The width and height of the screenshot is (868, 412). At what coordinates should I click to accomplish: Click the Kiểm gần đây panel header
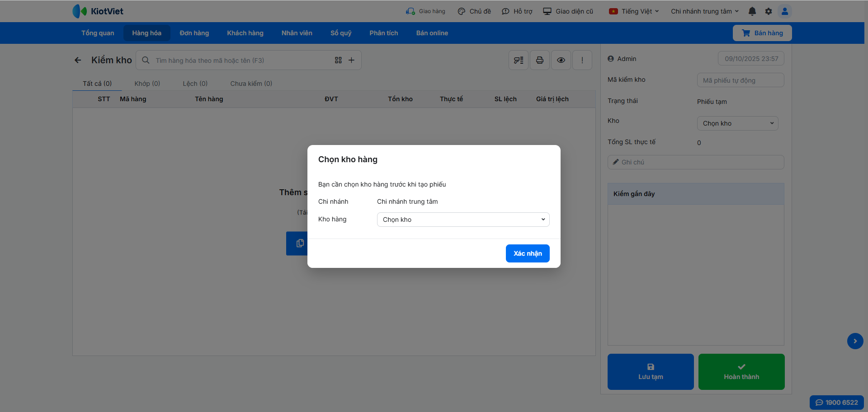pyautogui.click(x=696, y=194)
